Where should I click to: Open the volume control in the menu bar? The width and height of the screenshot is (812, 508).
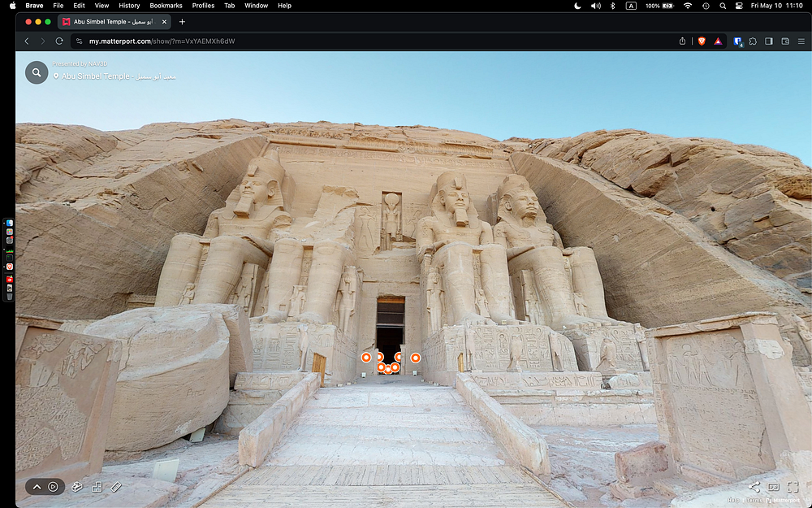tap(595, 6)
